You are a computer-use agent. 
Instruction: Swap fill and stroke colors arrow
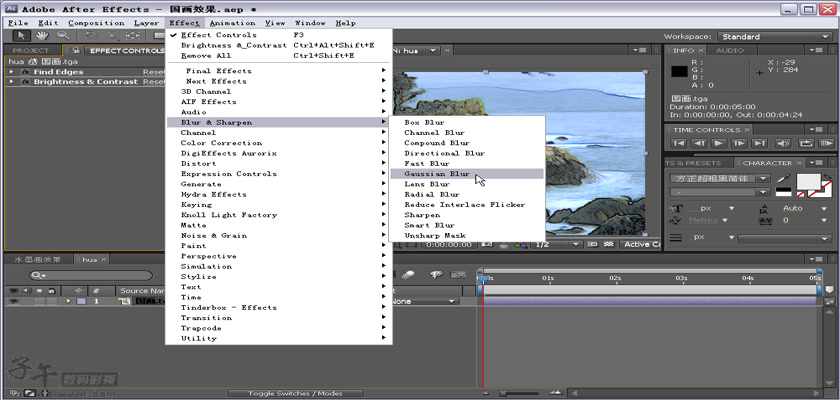828,176
